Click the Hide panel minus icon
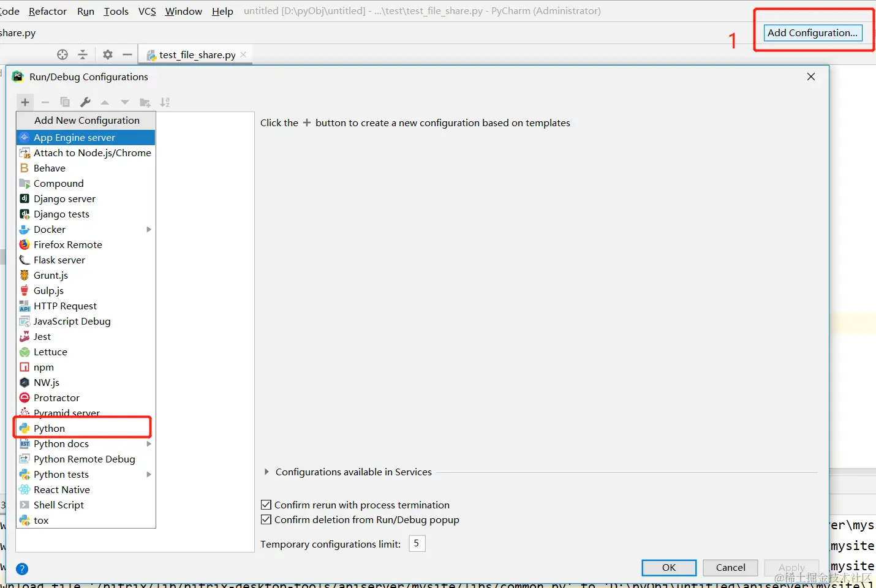 click(127, 55)
